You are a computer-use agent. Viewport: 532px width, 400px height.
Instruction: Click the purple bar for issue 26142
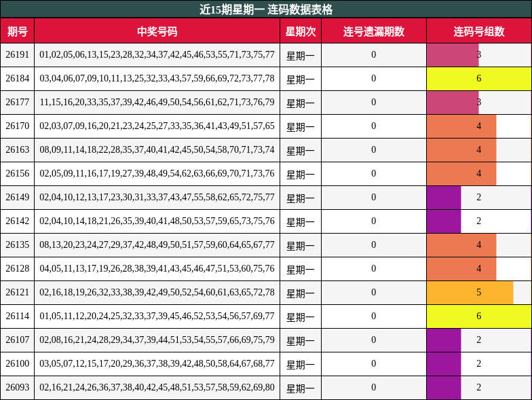[x=444, y=221]
